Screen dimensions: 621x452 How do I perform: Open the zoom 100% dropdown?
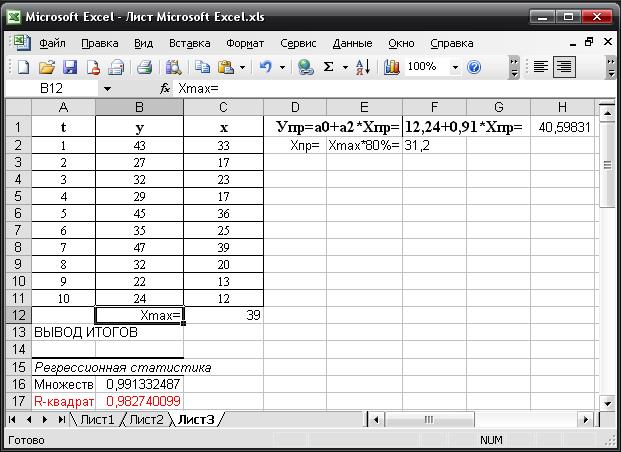pyautogui.click(x=455, y=67)
